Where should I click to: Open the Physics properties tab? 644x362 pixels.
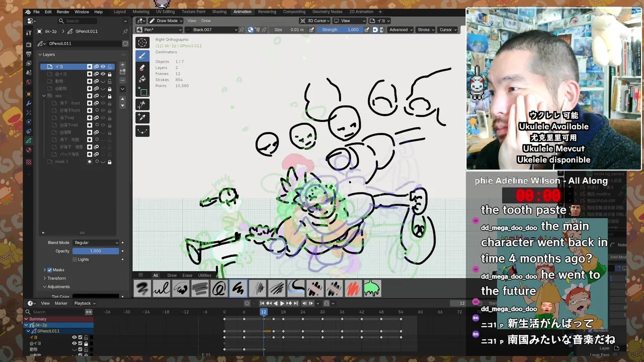click(29, 122)
